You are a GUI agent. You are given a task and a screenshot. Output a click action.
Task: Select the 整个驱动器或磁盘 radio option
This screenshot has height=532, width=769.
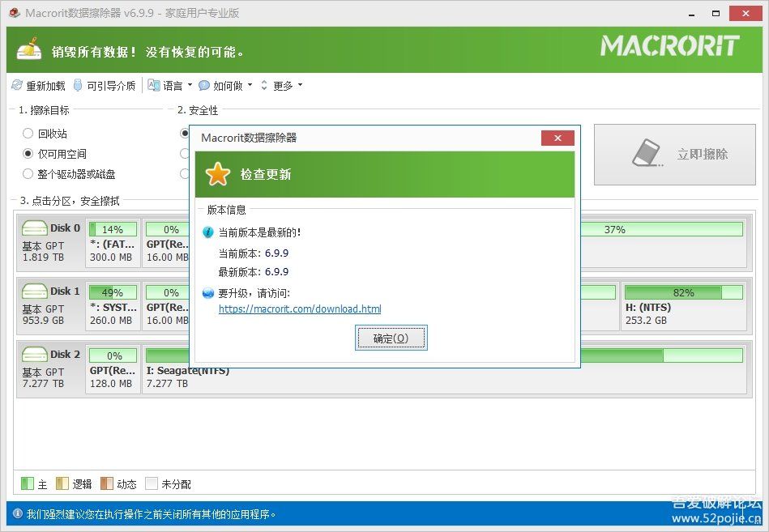pyautogui.click(x=28, y=174)
